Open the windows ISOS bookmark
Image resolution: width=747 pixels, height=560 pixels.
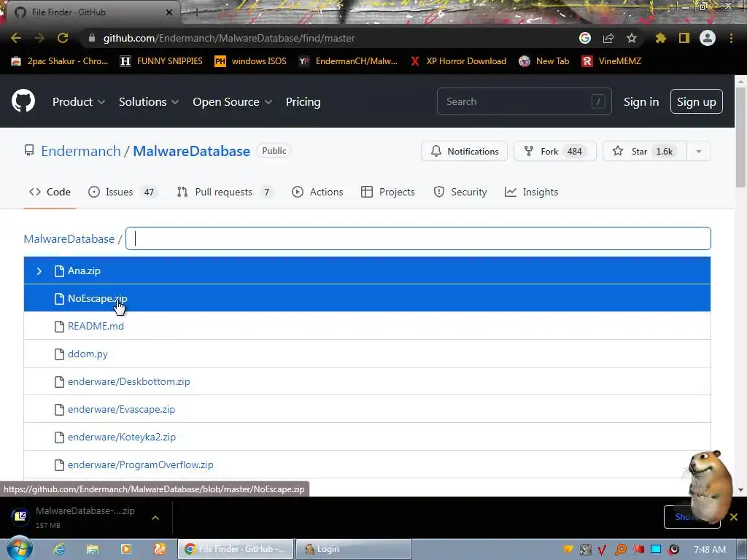point(251,61)
